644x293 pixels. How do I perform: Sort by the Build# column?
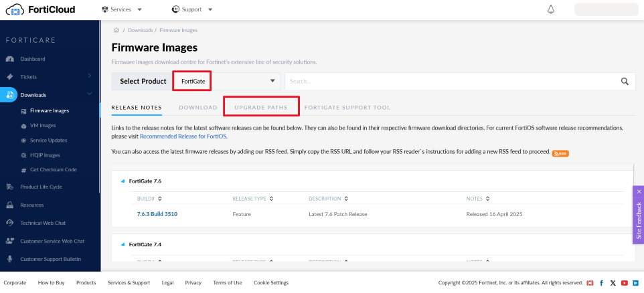click(149, 199)
